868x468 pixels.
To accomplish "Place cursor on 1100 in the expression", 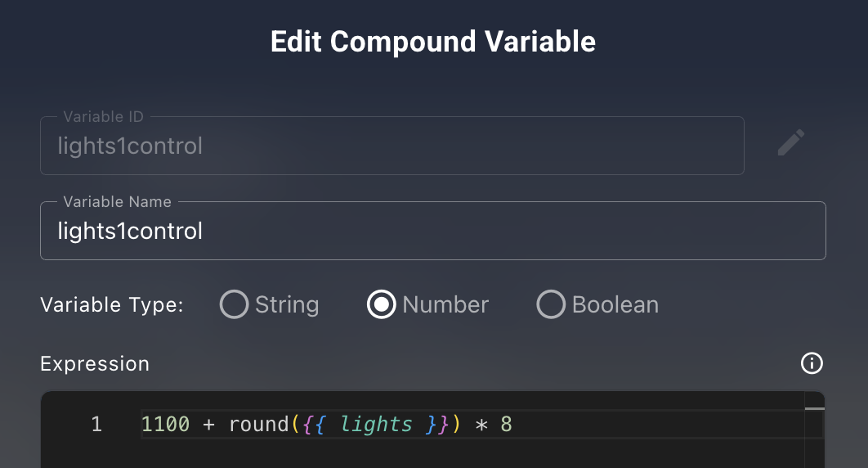I will click(x=165, y=425).
